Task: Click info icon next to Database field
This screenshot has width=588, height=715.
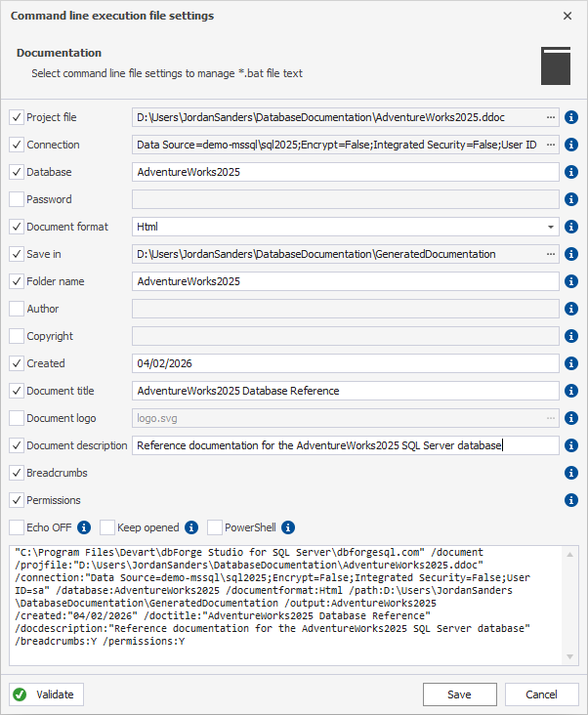Action: (571, 172)
